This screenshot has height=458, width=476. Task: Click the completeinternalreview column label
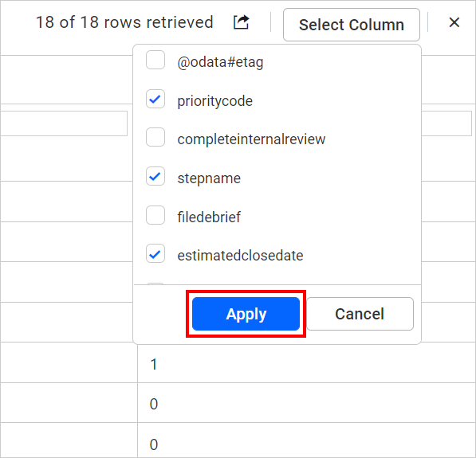pyautogui.click(x=251, y=139)
